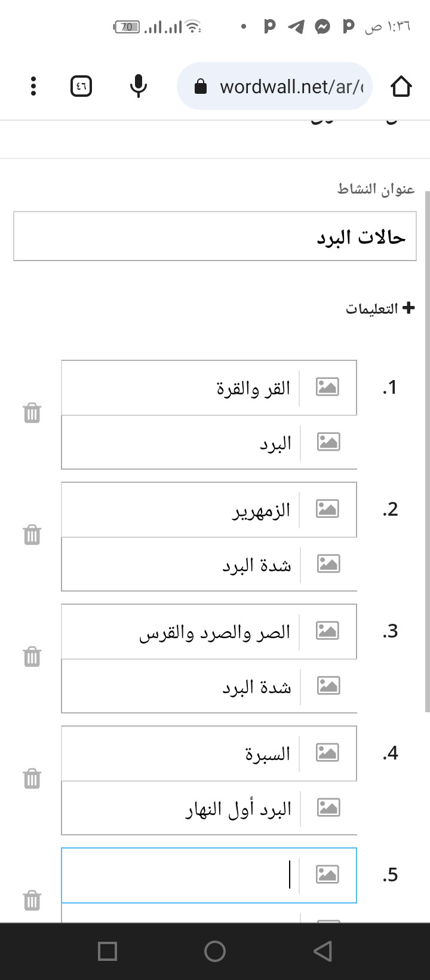This screenshot has height=980, width=430.
Task: Click the الصر والصرد والقرس text field
Action: point(180,632)
